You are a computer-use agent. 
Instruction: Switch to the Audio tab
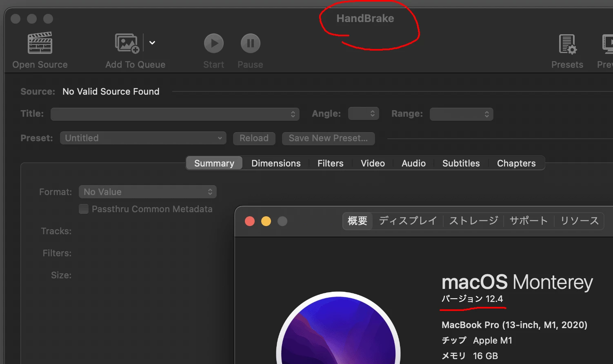[413, 163]
